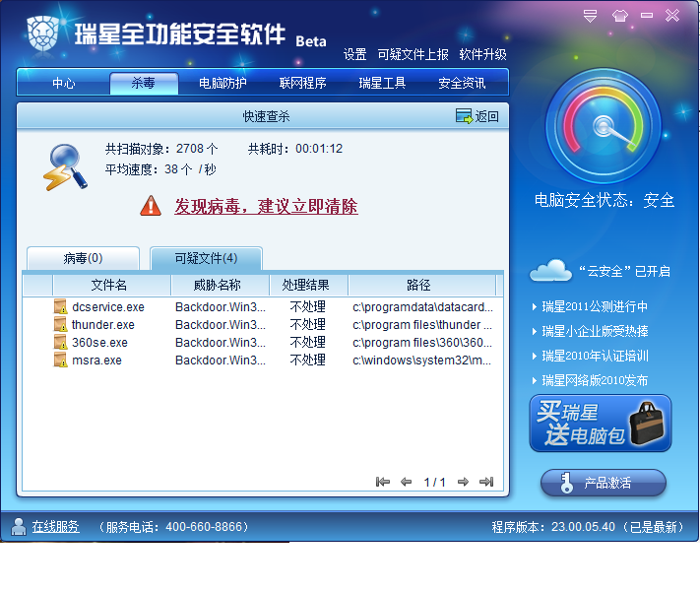Sort by the 处理结果 column header
The image size is (700, 591).
point(308,285)
